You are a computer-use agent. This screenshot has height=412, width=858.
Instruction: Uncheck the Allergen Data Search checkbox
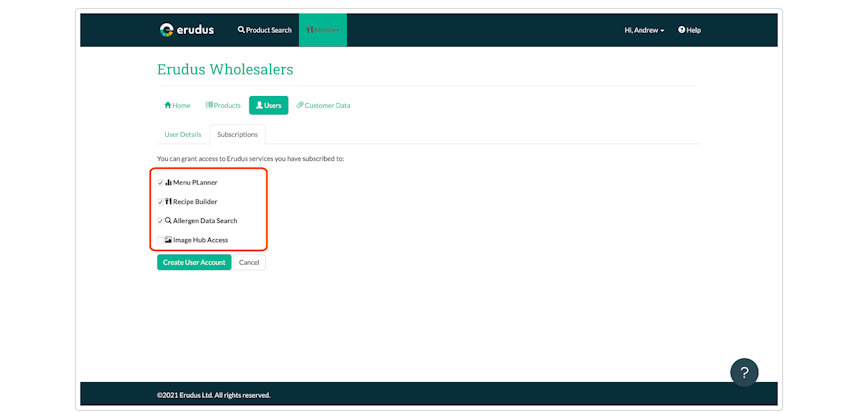[160, 221]
